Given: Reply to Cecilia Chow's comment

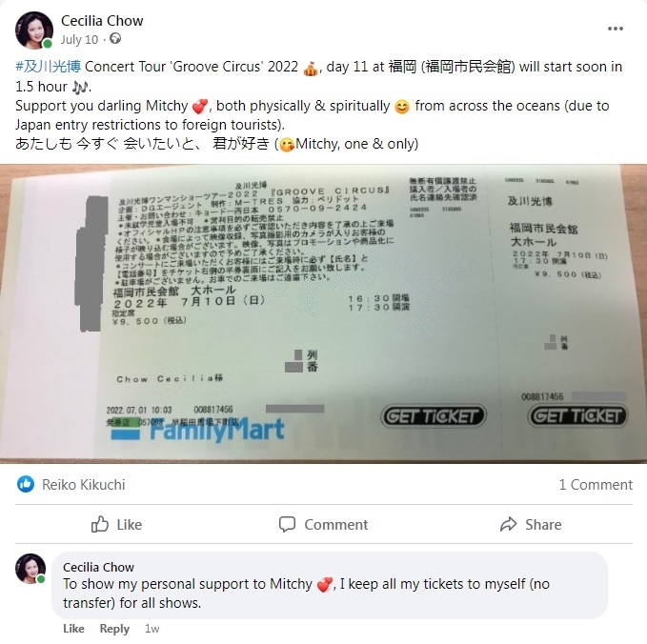Looking at the screenshot, I should coord(114,629).
